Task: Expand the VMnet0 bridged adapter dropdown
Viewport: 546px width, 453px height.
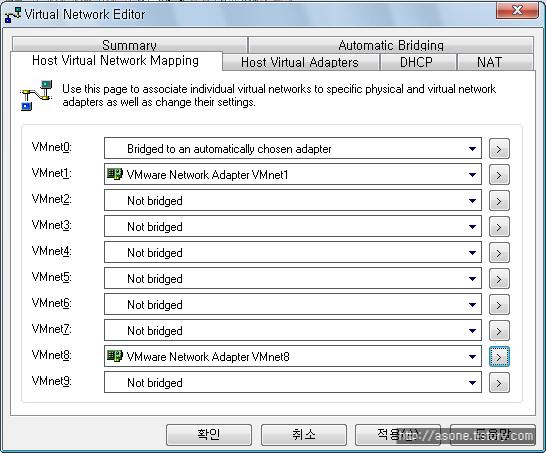Action: tap(292, 149)
